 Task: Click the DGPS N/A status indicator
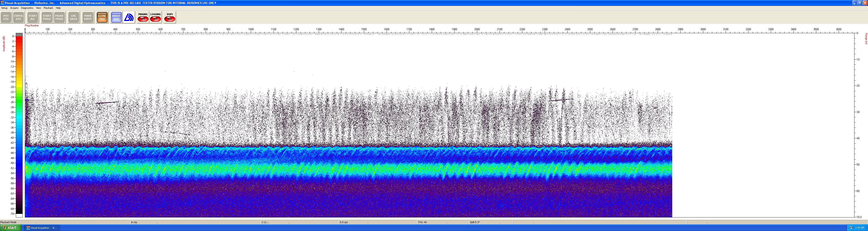tap(170, 18)
